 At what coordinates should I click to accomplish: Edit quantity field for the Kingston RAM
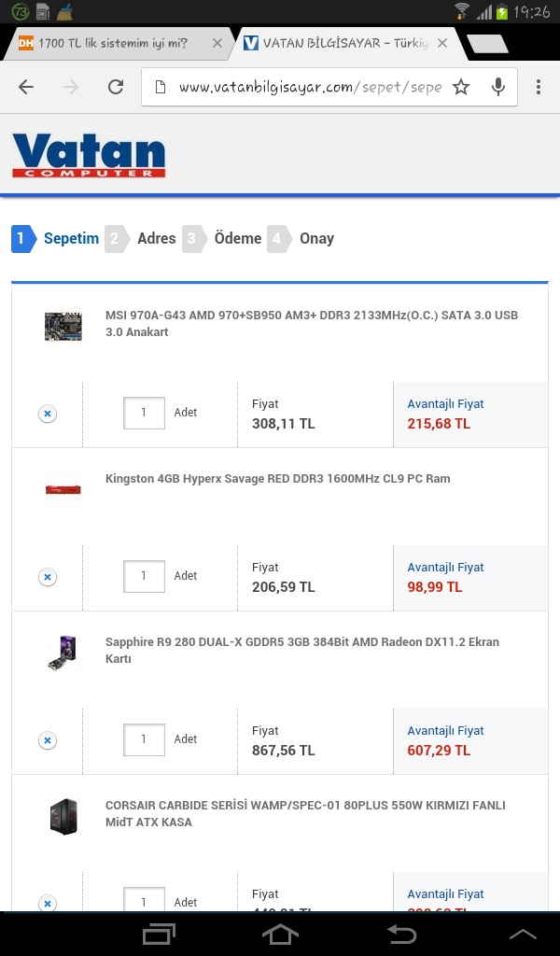point(144,576)
